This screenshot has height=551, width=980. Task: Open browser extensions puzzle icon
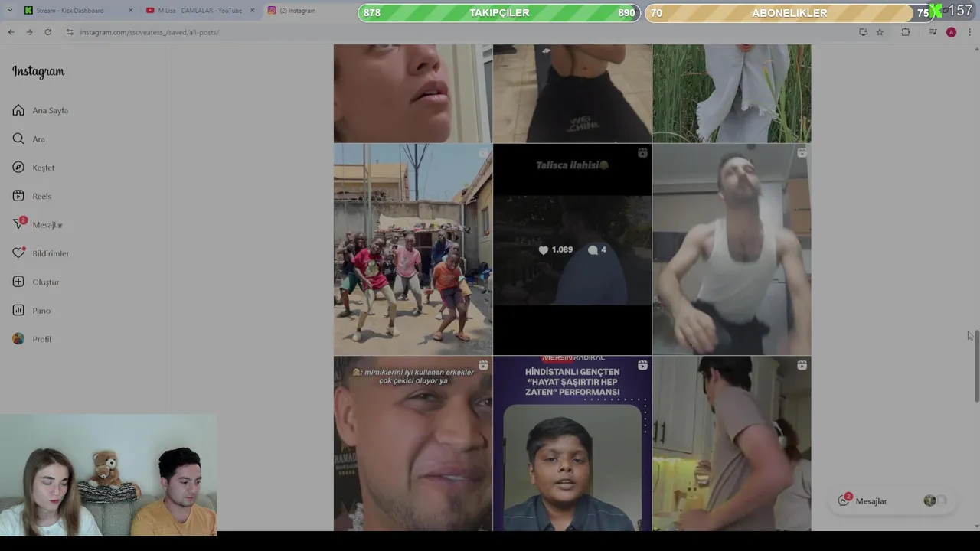click(x=906, y=32)
